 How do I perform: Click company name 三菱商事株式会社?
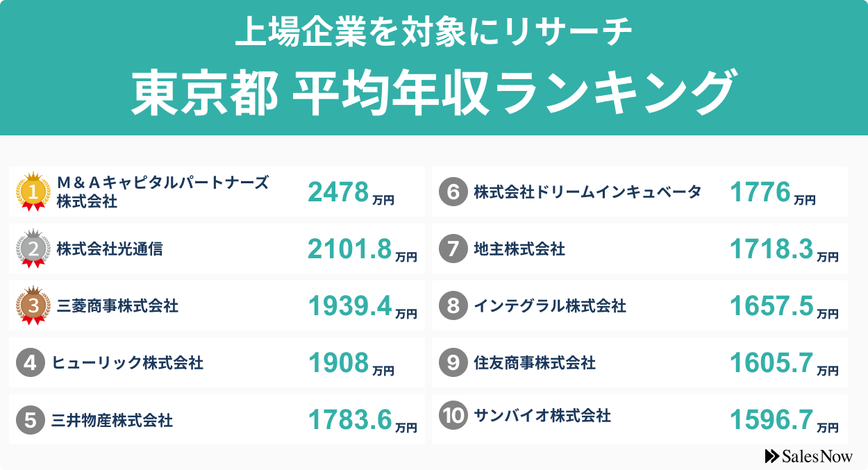115,305
